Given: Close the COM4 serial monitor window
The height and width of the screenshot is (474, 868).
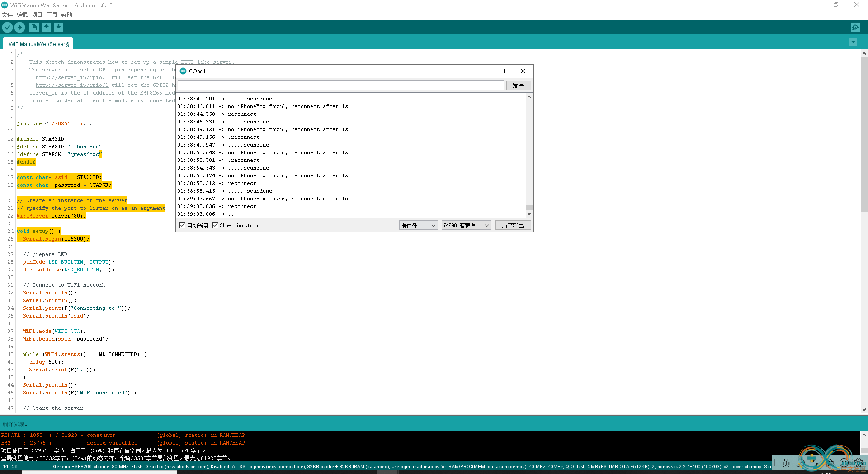Looking at the screenshot, I should (x=523, y=71).
